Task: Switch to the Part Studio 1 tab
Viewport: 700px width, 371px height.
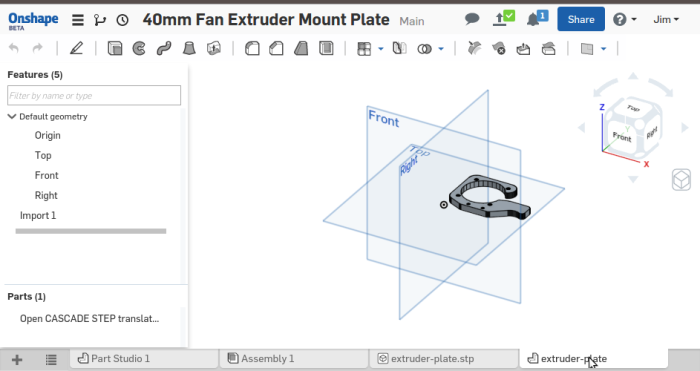Action: [x=144, y=359]
